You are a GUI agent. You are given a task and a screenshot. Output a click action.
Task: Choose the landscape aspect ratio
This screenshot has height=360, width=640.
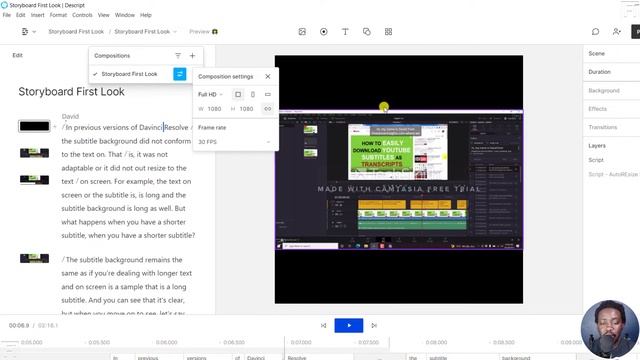tap(268, 95)
